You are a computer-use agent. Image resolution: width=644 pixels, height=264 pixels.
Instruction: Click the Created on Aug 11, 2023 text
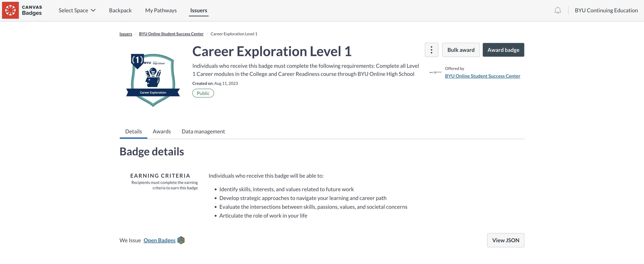tap(215, 83)
